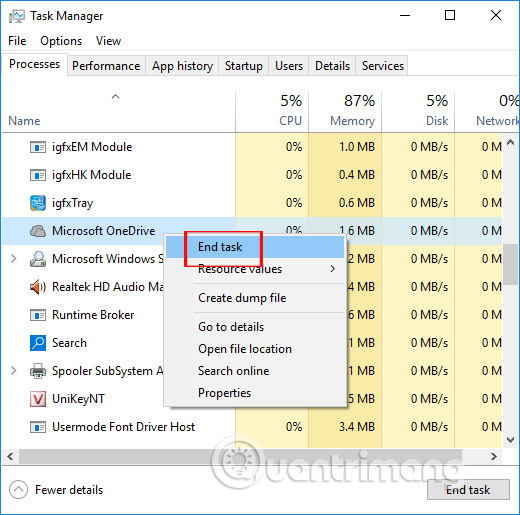Click the Realtek HD Audio speaker icon
520x515 pixels.
(38, 287)
